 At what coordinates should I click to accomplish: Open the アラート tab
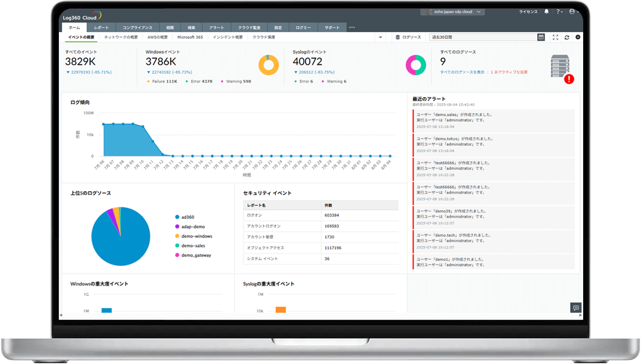coord(216,27)
